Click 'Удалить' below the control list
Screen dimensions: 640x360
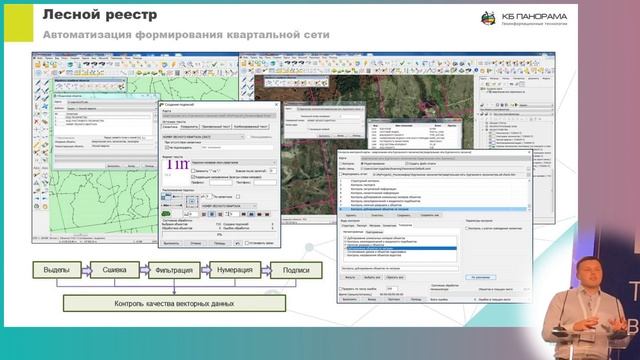pos(351,215)
